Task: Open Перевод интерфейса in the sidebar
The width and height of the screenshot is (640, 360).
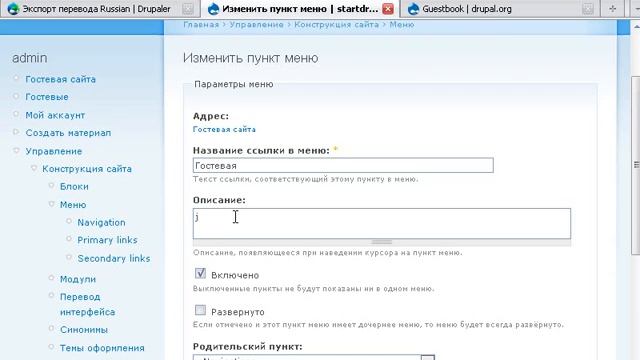Action: tap(87, 304)
